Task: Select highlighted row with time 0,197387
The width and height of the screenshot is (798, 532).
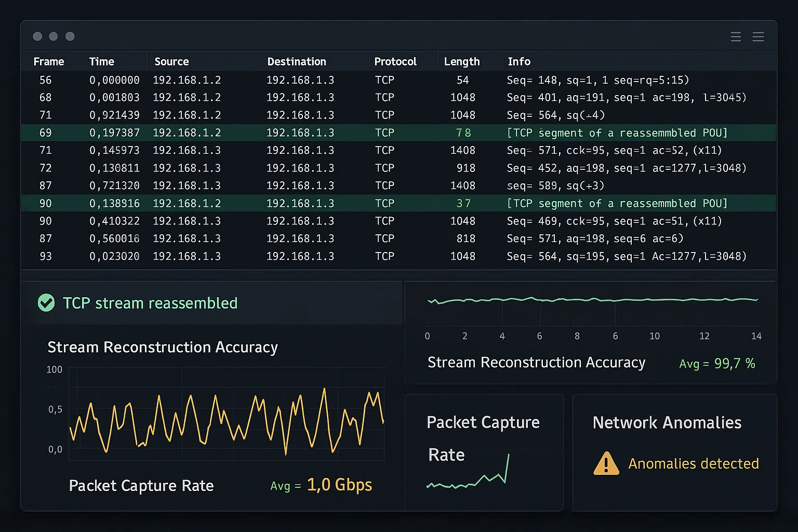Action: (399, 133)
